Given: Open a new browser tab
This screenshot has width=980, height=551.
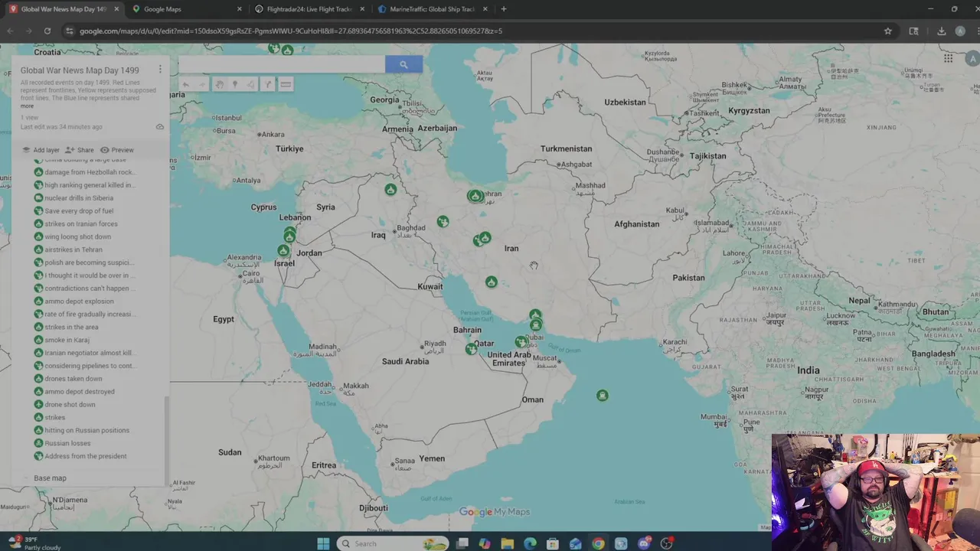Looking at the screenshot, I should (504, 9).
